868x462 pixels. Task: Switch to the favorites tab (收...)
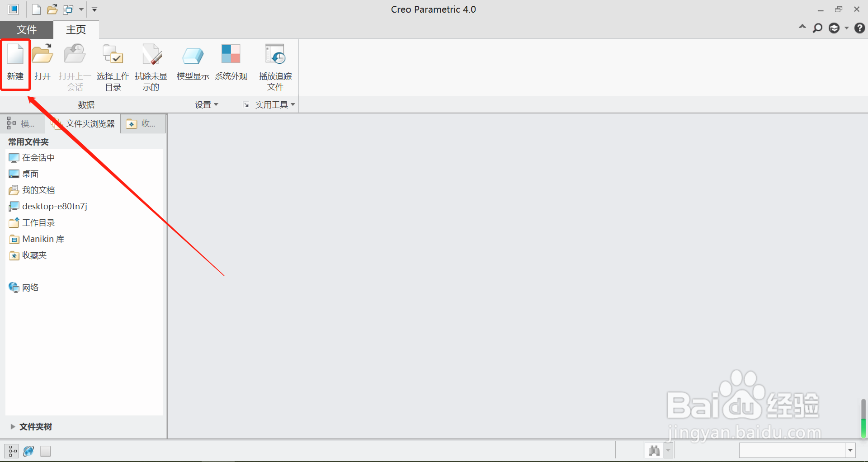click(143, 123)
